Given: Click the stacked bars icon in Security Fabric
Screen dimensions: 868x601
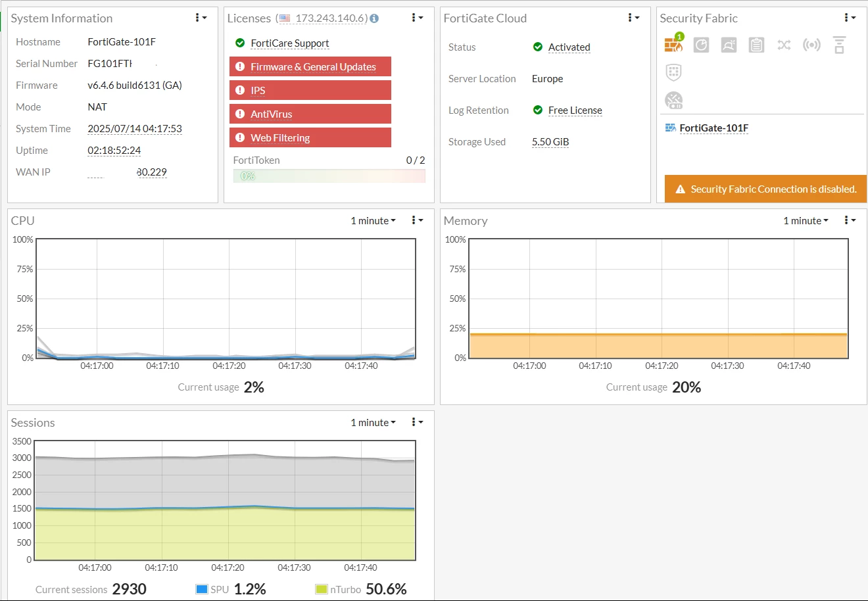Looking at the screenshot, I should pyautogui.click(x=839, y=45).
